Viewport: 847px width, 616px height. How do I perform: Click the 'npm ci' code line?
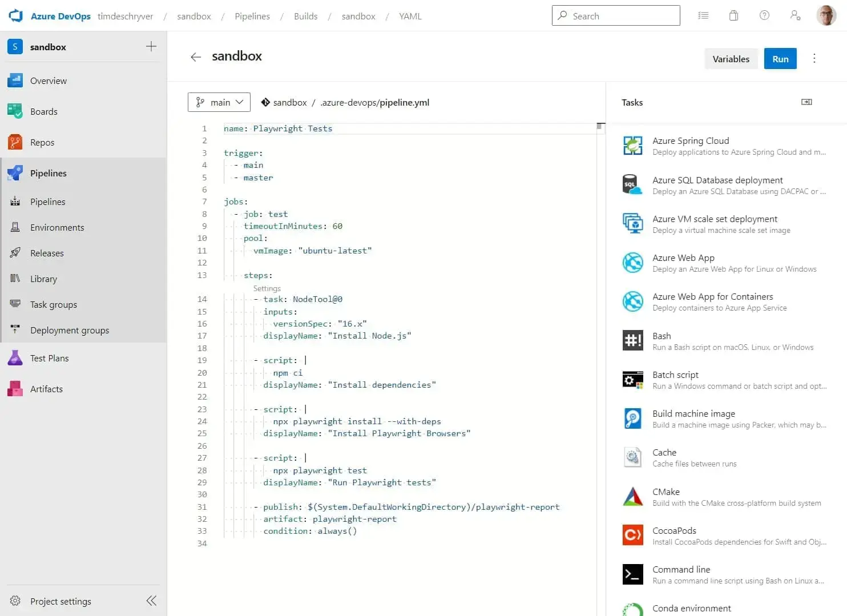click(x=288, y=373)
